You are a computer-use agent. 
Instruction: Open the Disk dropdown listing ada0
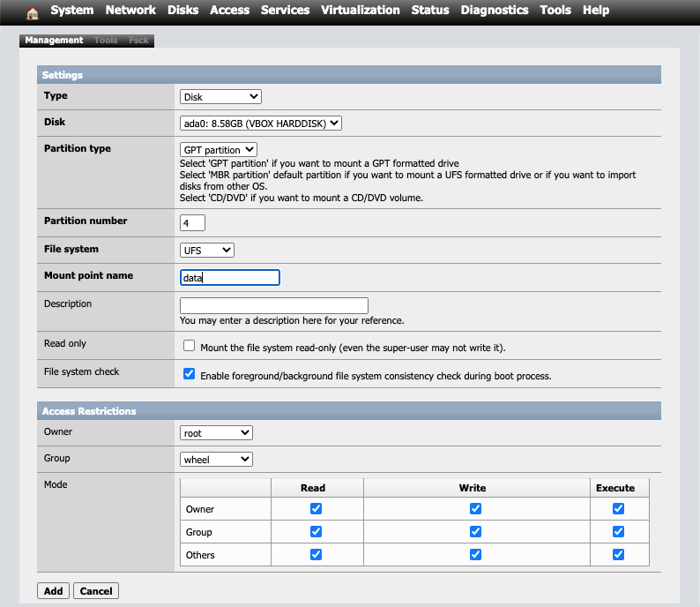click(x=261, y=124)
